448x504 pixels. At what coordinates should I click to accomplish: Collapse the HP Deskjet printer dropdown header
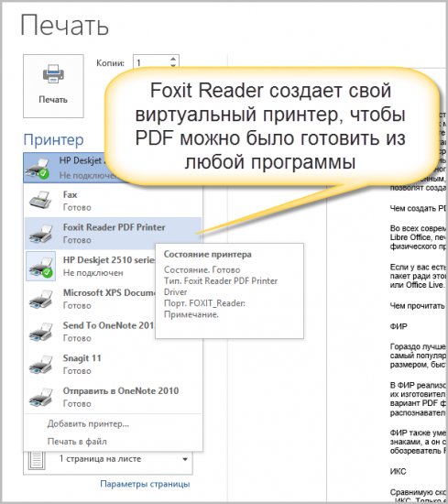coord(64,168)
